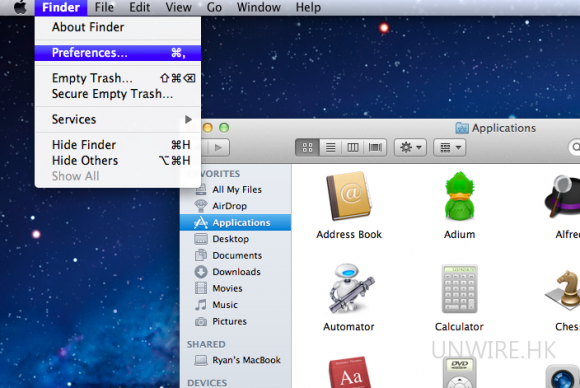Click the Automator label

click(x=349, y=327)
